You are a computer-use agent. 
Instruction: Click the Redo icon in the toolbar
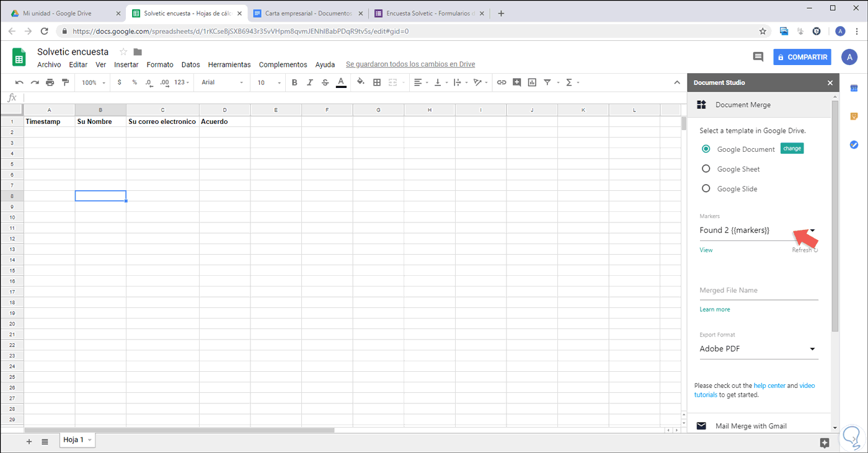click(x=35, y=82)
